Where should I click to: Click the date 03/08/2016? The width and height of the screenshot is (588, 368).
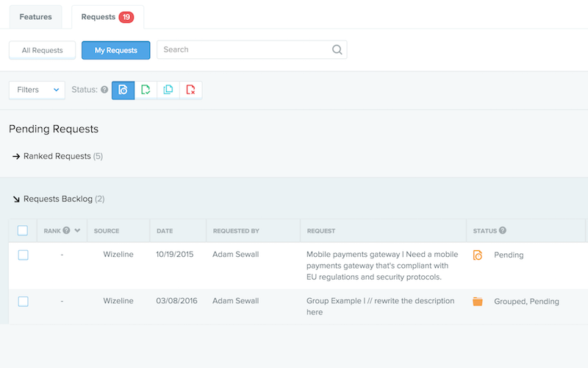coord(176,301)
